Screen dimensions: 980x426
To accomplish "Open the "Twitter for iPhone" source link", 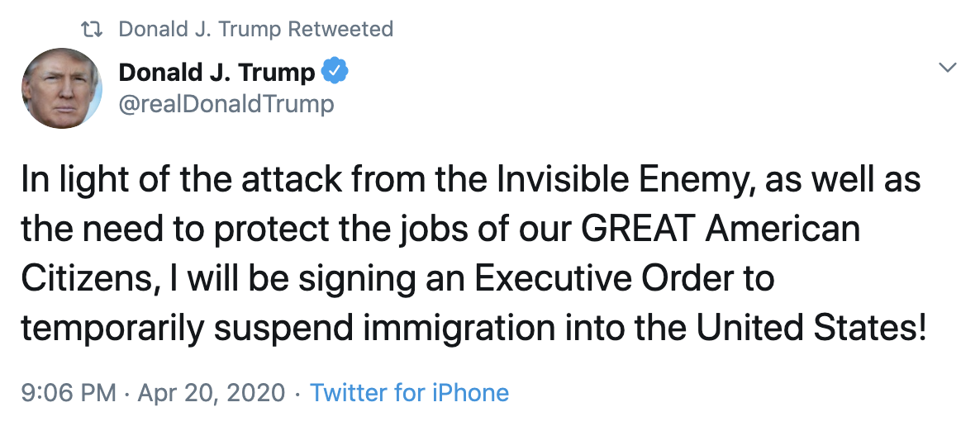I will (409, 392).
